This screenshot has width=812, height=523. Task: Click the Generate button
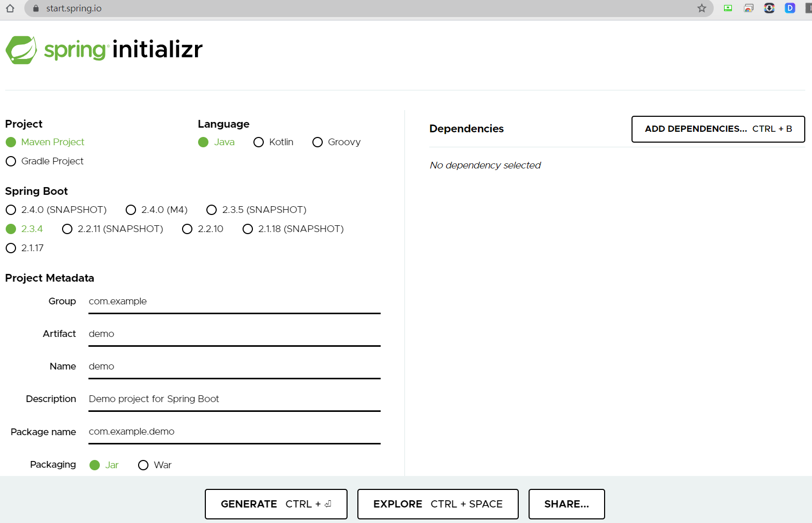click(x=276, y=504)
